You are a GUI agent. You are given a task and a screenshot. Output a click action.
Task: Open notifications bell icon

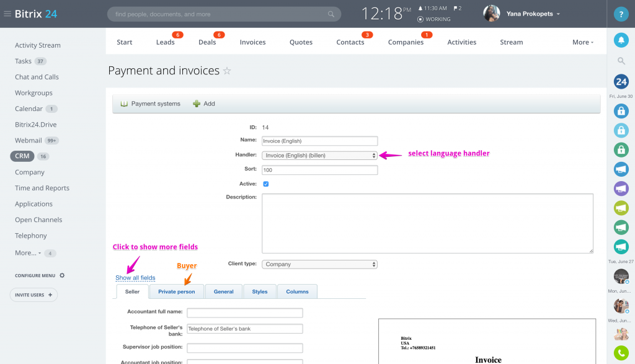621,40
